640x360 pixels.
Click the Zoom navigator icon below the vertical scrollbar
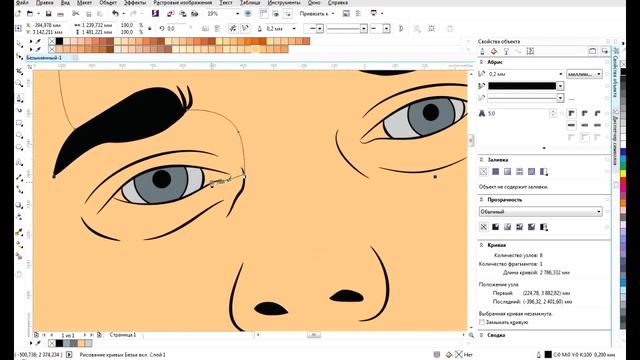(x=471, y=335)
